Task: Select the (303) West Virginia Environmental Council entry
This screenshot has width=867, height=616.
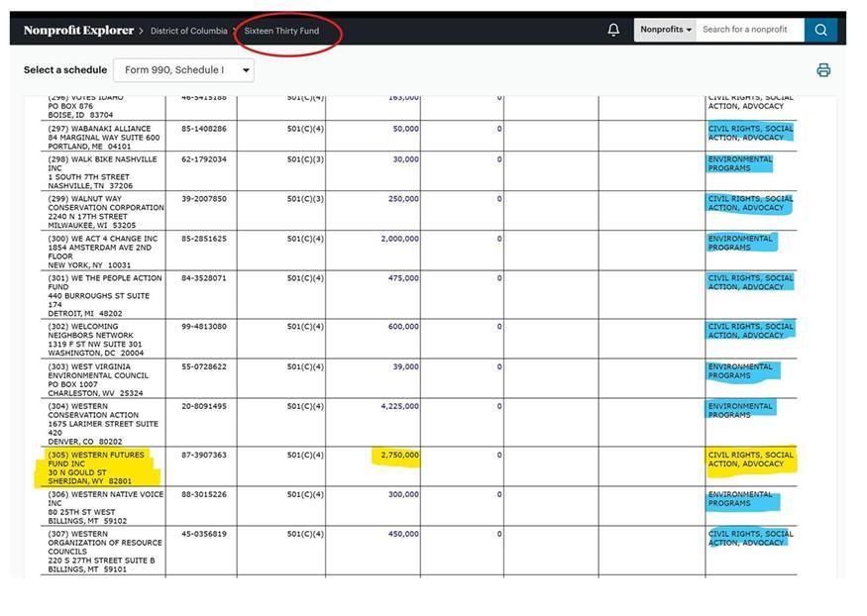Action: tap(98, 379)
